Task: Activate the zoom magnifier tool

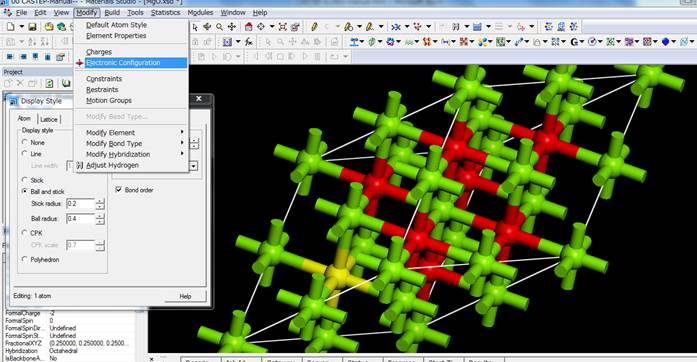Action: tap(220, 27)
